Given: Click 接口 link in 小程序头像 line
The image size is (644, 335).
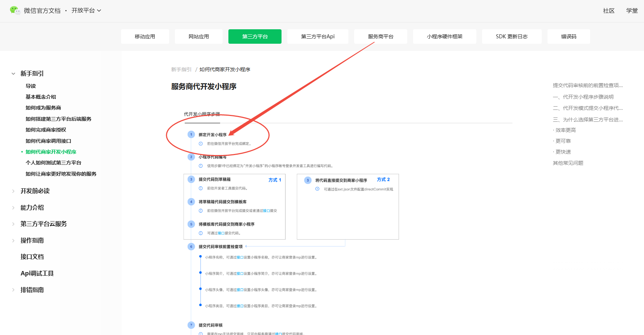Looking at the screenshot, I should click(x=240, y=290).
